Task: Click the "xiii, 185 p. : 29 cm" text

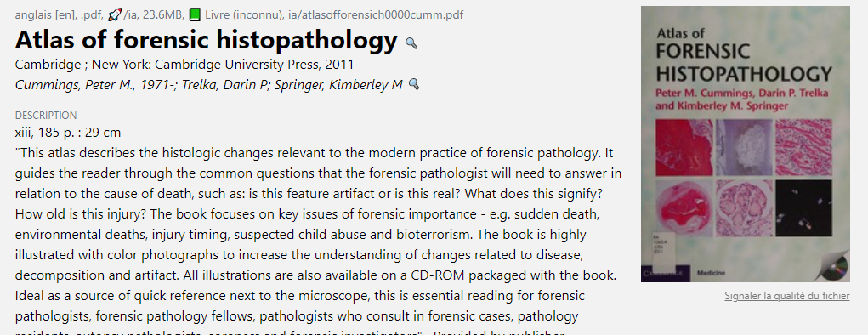Action: coord(68,133)
